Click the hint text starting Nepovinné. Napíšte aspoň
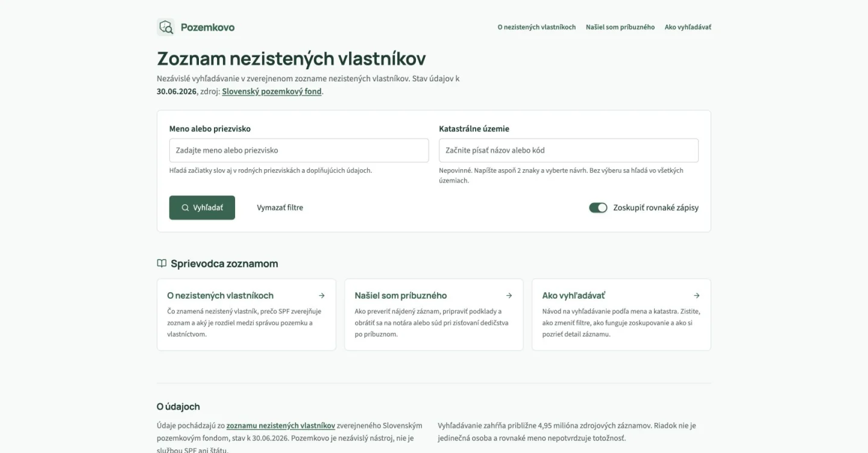The width and height of the screenshot is (868, 453). tap(561, 175)
